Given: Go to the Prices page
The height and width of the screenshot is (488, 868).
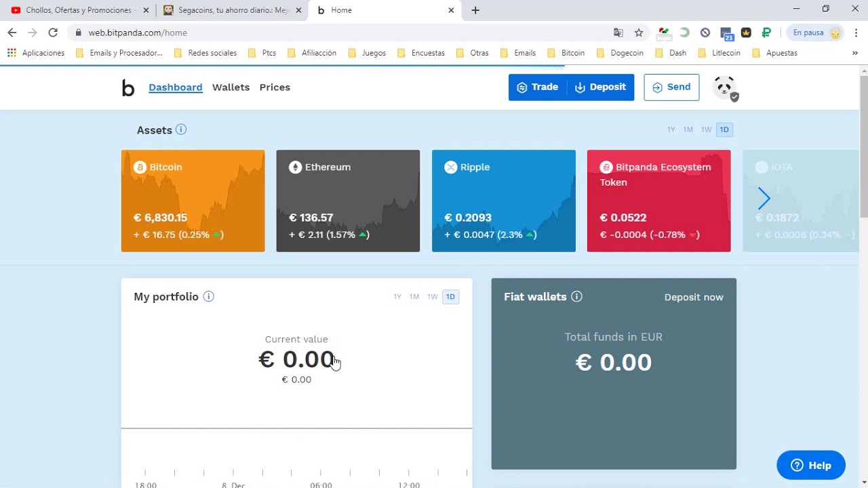Looking at the screenshot, I should [x=275, y=87].
